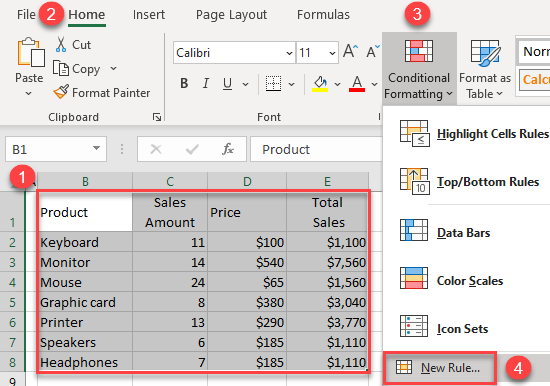Click the Icon Sets icon

(x=414, y=326)
